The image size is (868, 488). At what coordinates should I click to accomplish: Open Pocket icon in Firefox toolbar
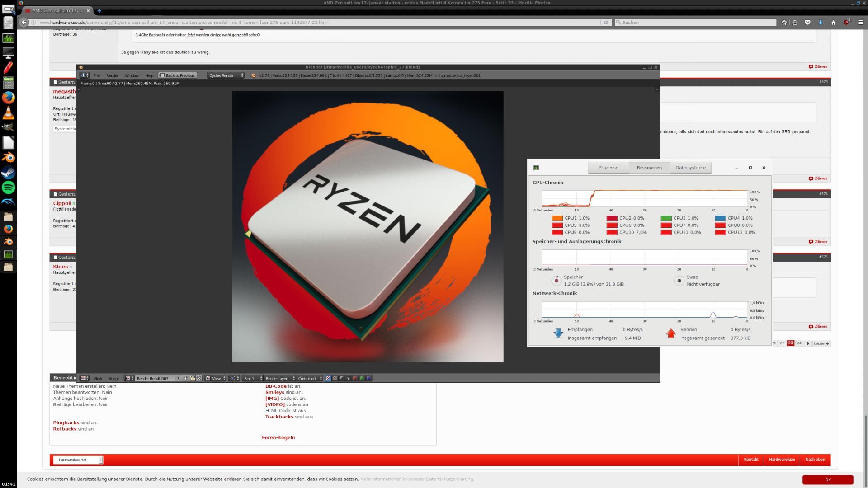(807, 22)
